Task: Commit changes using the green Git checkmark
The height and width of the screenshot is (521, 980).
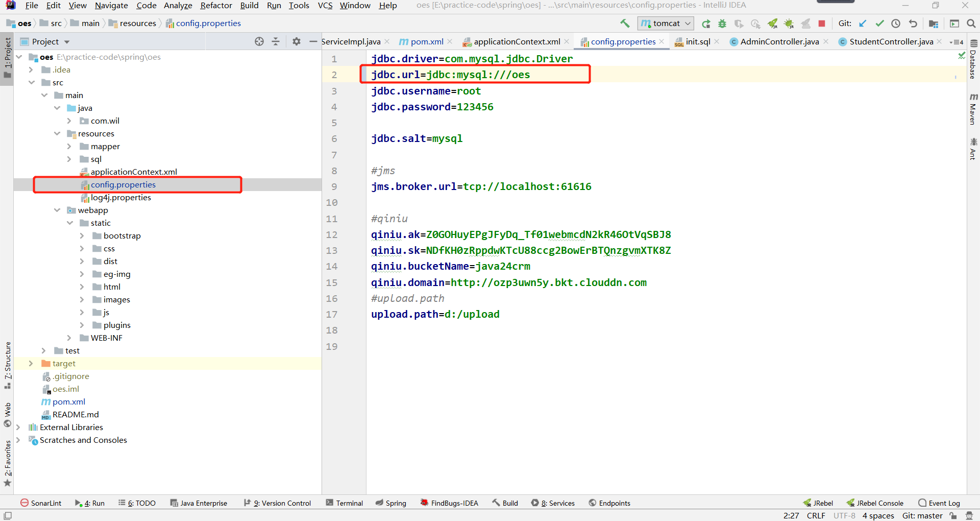Action: [879, 23]
